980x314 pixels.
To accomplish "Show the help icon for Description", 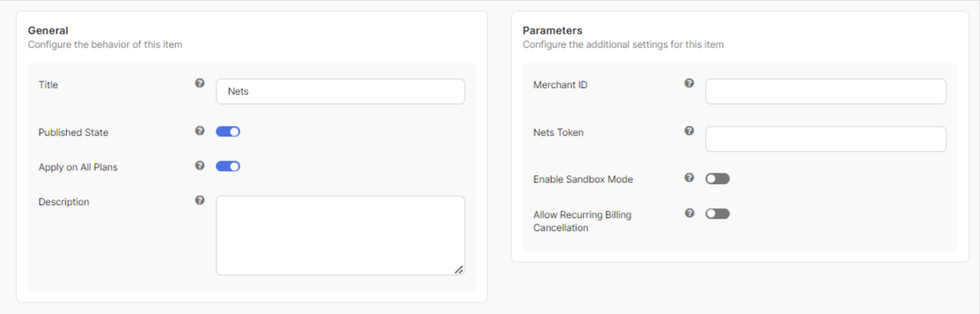I will coord(200,200).
